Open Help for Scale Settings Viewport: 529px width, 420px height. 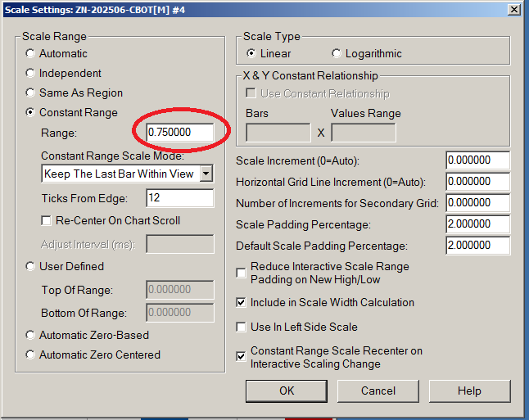coord(469,391)
